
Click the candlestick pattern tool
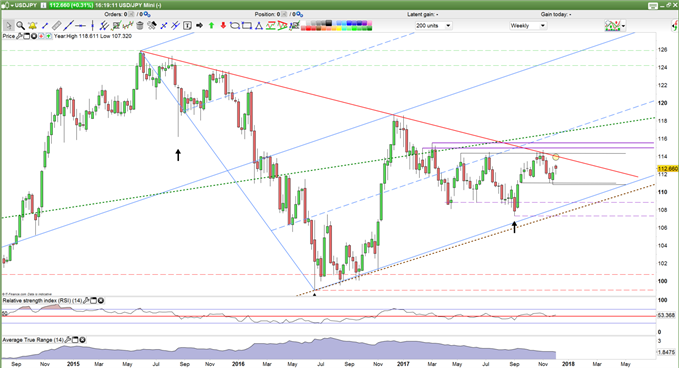[x=128, y=26]
